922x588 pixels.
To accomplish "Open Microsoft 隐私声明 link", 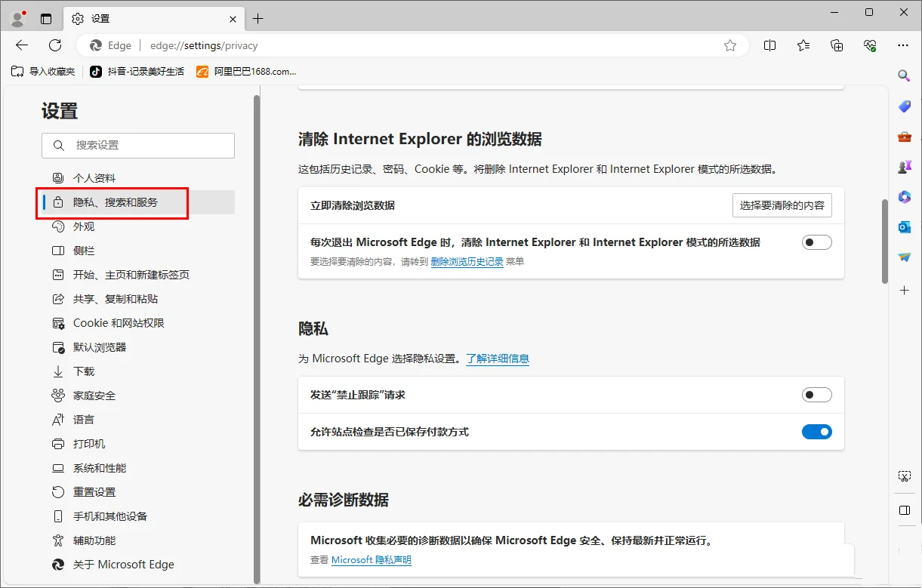I will [x=372, y=560].
